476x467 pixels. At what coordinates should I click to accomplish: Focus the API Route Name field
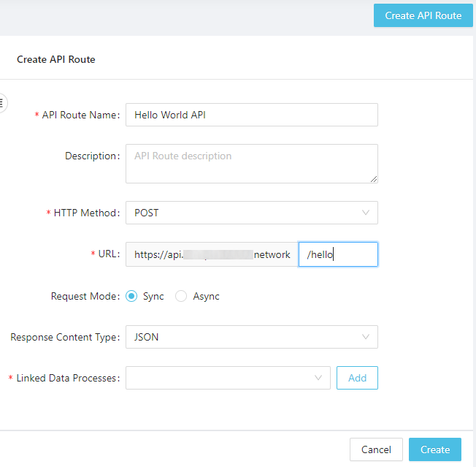click(x=251, y=115)
